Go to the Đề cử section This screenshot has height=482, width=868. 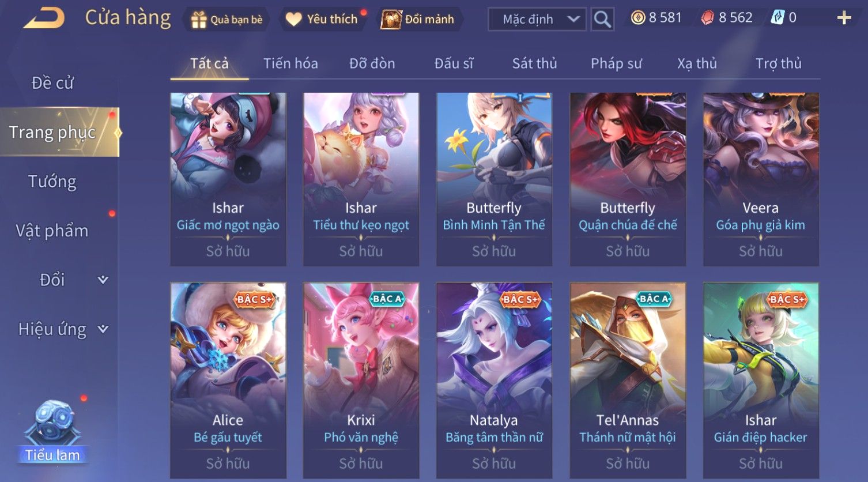pos(52,83)
